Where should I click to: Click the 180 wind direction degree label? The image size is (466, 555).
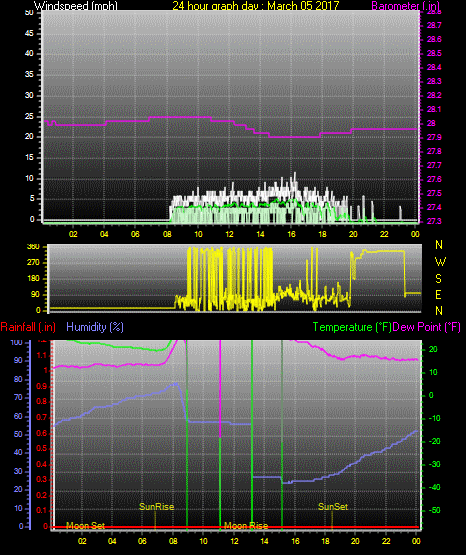[x=33, y=279]
